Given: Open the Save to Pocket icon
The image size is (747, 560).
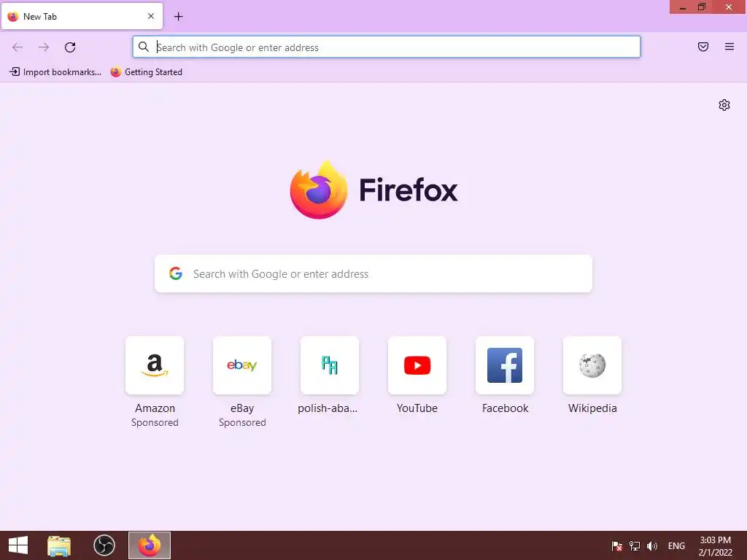Looking at the screenshot, I should 703,47.
